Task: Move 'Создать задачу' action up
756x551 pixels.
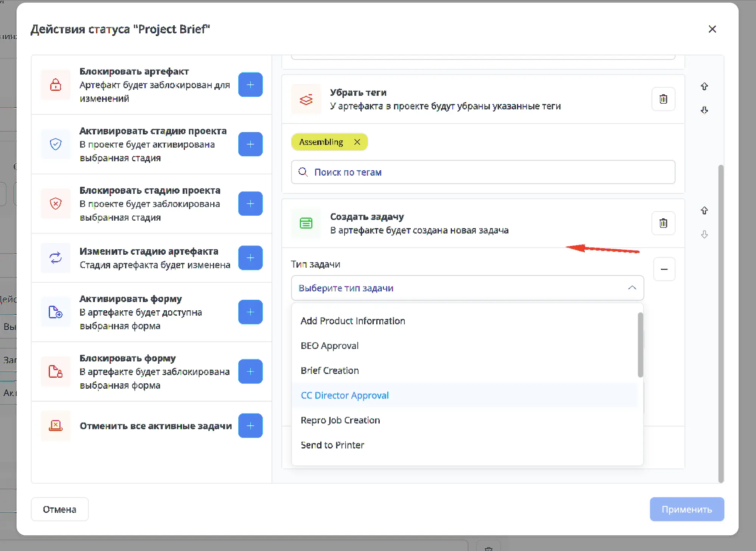Action: click(704, 210)
